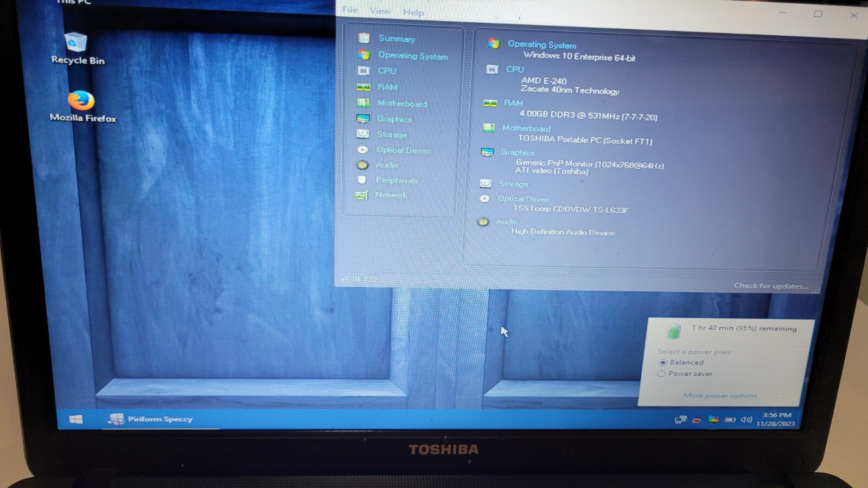
Task: Click the Peripherals mouse icon in sidebar
Action: click(x=362, y=179)
